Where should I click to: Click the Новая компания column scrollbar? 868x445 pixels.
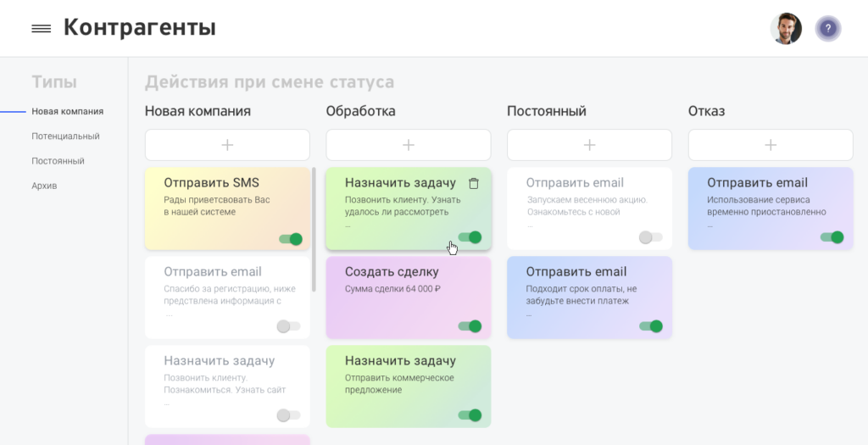tap(314, 229)
